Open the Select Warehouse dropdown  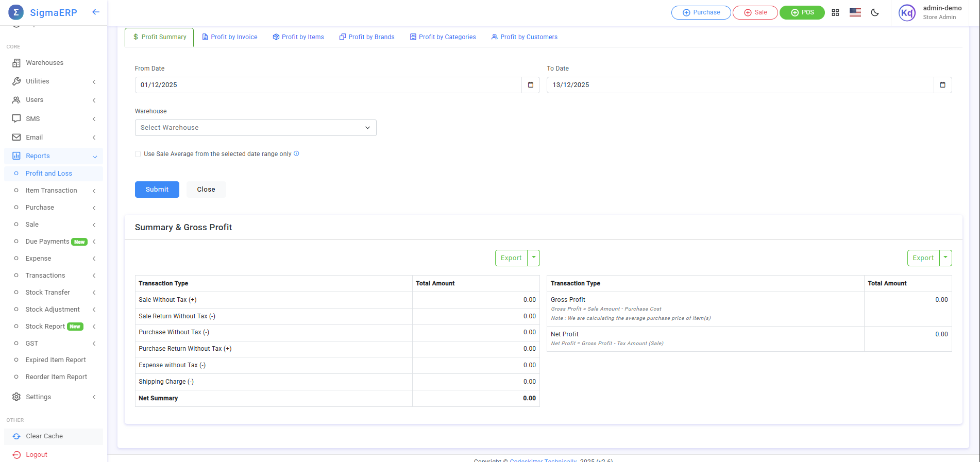click(x=256, y=128)
